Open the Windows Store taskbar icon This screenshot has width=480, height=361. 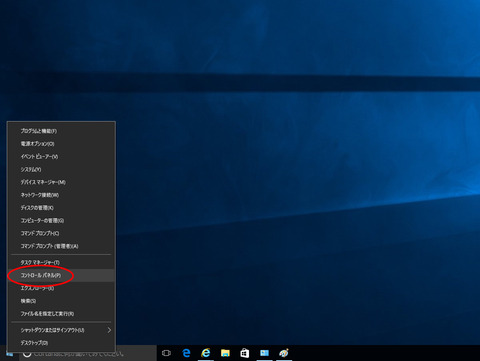pos(245,353)
